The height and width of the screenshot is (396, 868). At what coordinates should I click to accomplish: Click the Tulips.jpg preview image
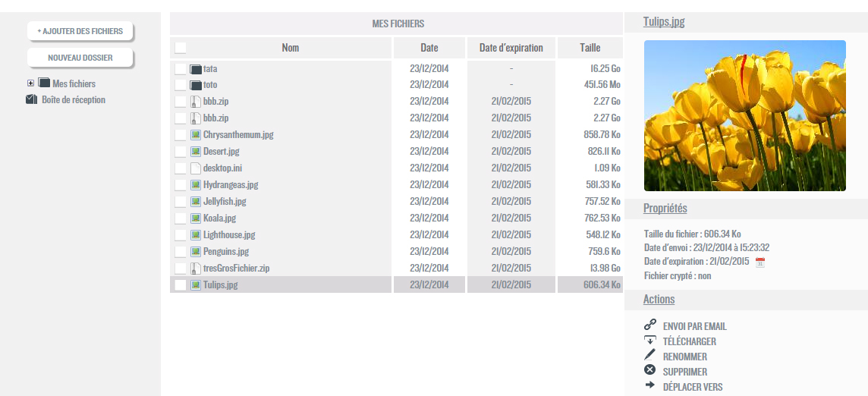click(744, 115)
